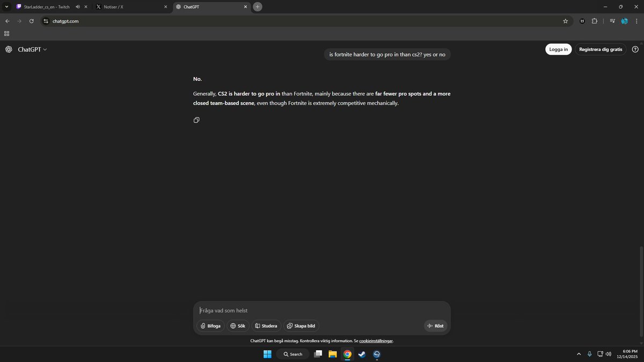
Task: Click the microphone tray icon
Action: point(589,354)
